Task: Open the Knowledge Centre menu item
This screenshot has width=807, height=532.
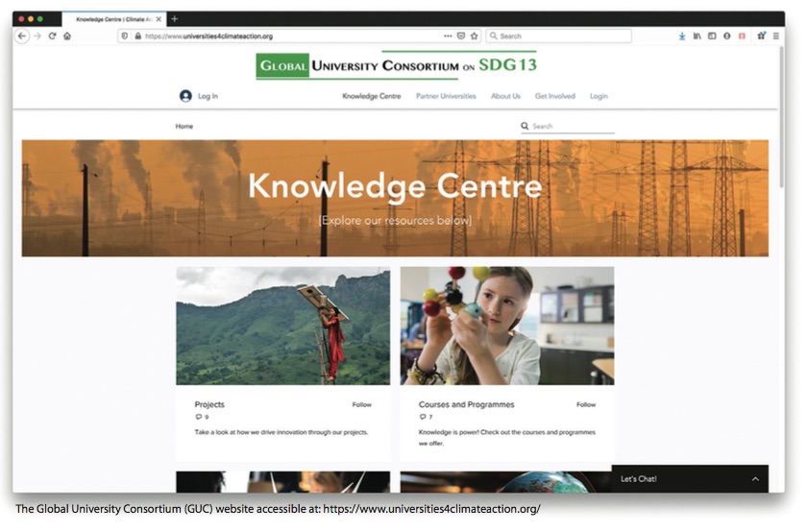Action: coord(372,96)
